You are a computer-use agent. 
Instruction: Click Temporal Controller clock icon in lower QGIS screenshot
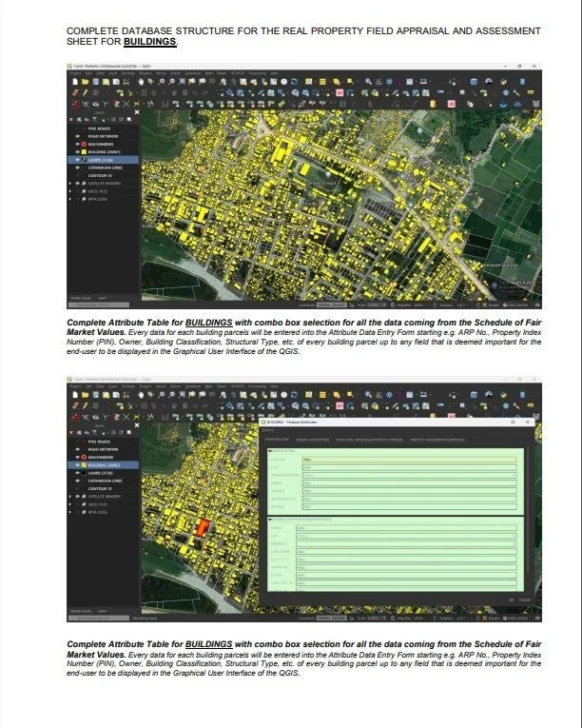pos(283,395)
